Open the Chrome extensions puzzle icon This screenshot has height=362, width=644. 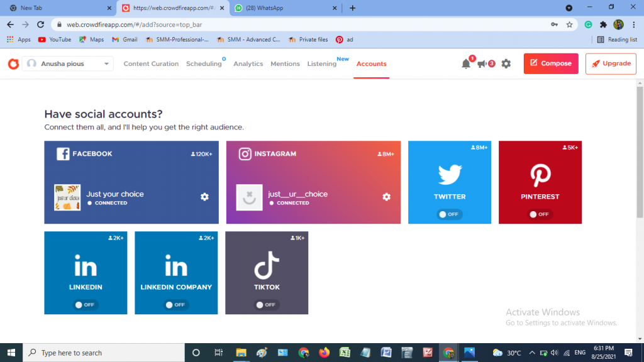(603, 25)
